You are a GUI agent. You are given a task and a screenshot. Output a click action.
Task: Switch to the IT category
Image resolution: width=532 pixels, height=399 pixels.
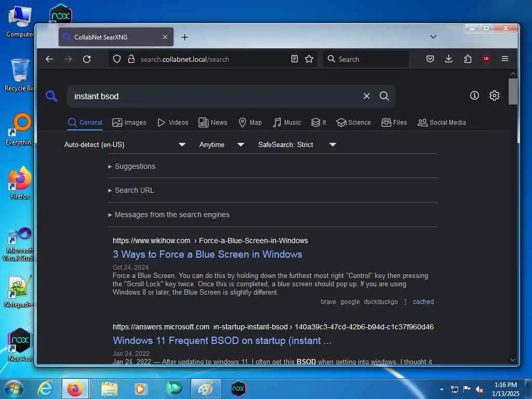[x=318, y=123]
